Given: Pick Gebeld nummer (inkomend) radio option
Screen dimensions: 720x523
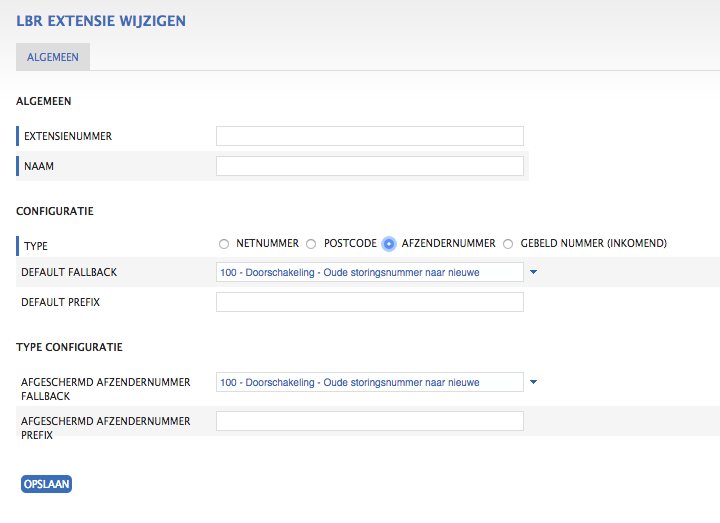Looking at the screenshot, I should click(x=508, y=244).
